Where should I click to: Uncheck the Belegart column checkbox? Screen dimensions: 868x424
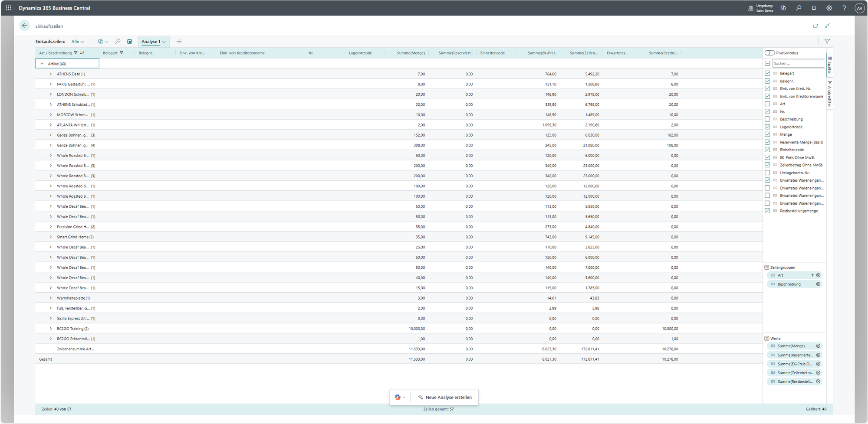coord(767,73)
